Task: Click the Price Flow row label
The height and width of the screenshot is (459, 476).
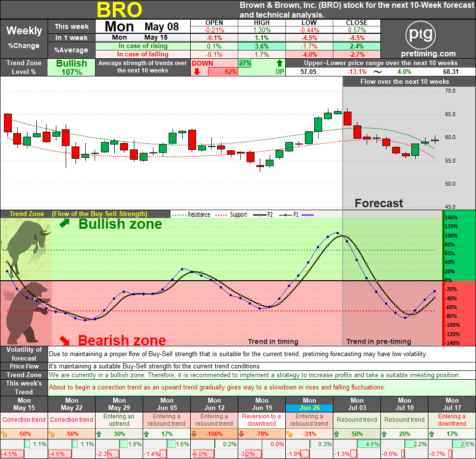Action: pyautogui.click(x=24, y=366)
